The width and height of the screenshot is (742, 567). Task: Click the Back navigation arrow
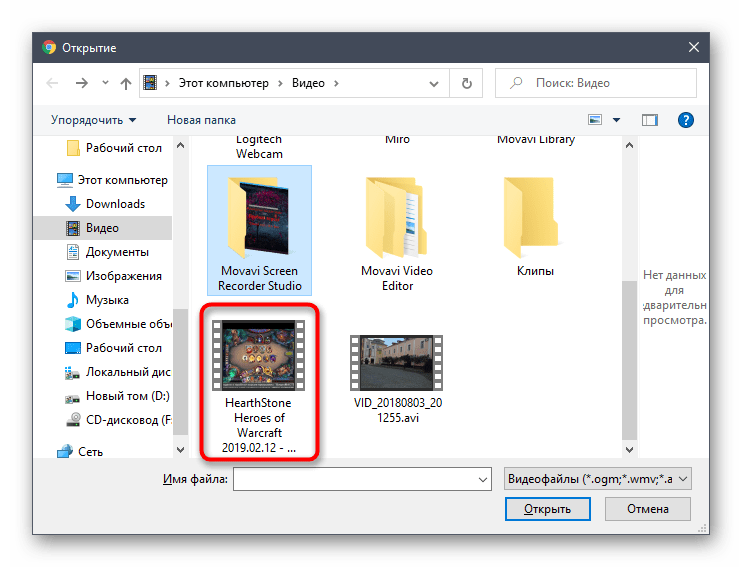coord(52,83)
